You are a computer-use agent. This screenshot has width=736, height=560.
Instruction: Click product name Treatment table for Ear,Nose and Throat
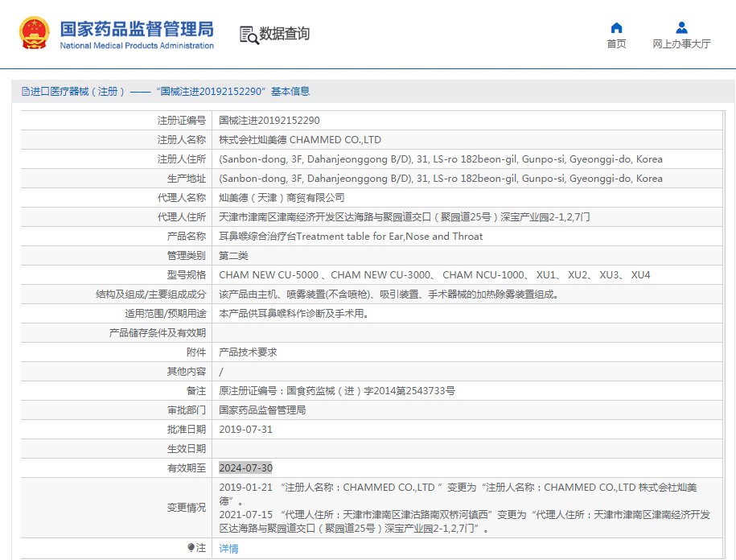pos(351,236)
